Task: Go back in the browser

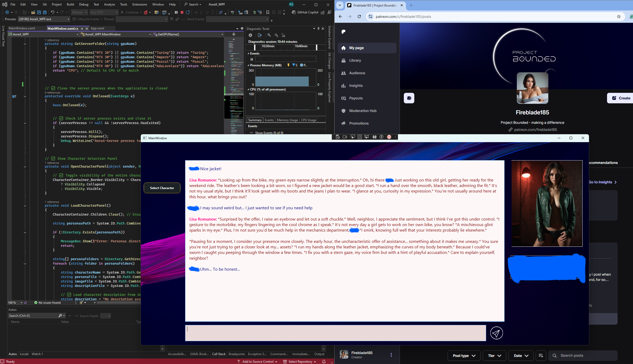Action: [x=340, y=17]
